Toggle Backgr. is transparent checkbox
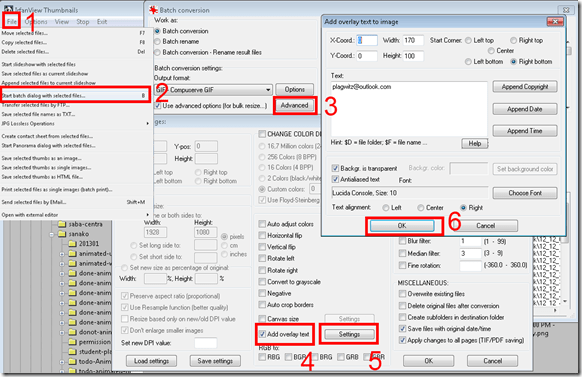The width and height of the screenshot is (582, 377). (x=335, y=168)
